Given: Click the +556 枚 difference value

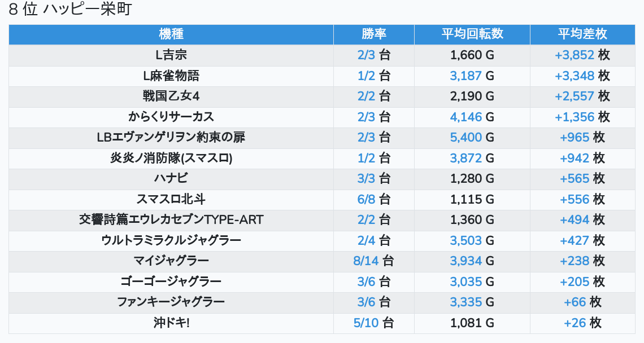Looking at the screenshot, I should click(582, 199).
